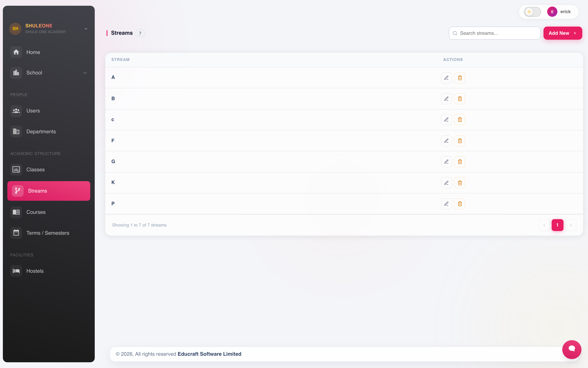Open Users page from sidebar
588x368 pixels.
click(x=49, y=111)
